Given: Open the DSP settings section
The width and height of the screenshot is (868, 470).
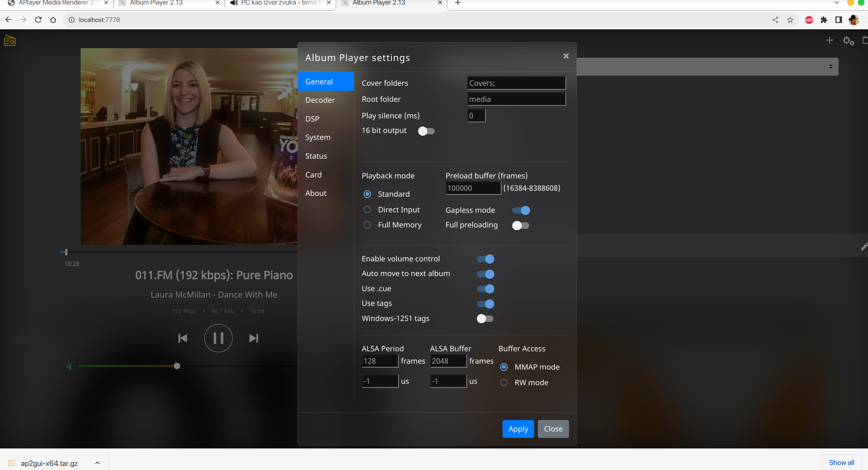Looking at the screenshot, I should point(326,119).
